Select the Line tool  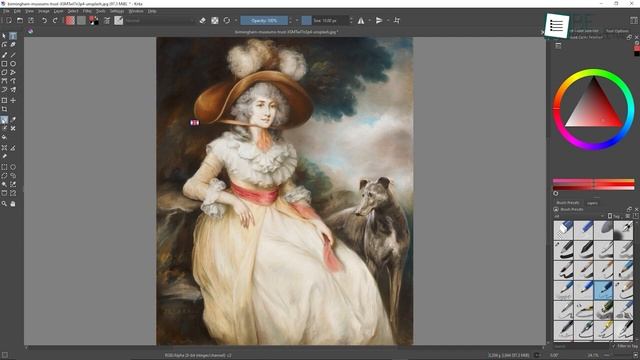coord(13,55)
